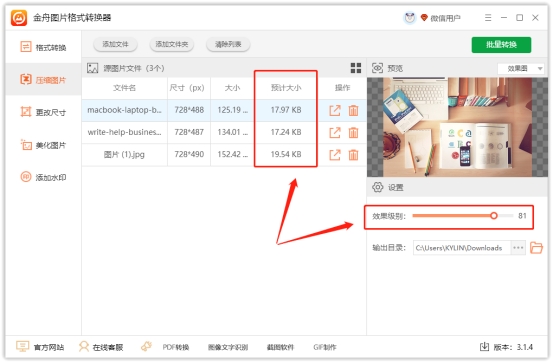Click the VIP diamond icon
This screenshot has height=364, width=553.
coord(424,18)
